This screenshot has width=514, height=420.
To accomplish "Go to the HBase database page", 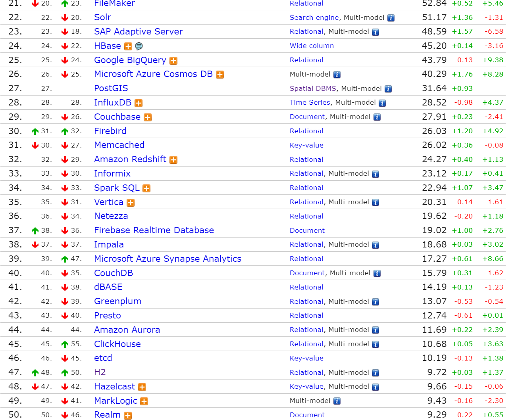I will 108,46.
